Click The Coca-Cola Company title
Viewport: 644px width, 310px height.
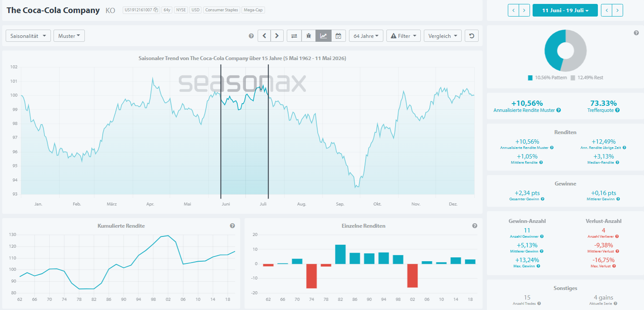pos(53,10)
